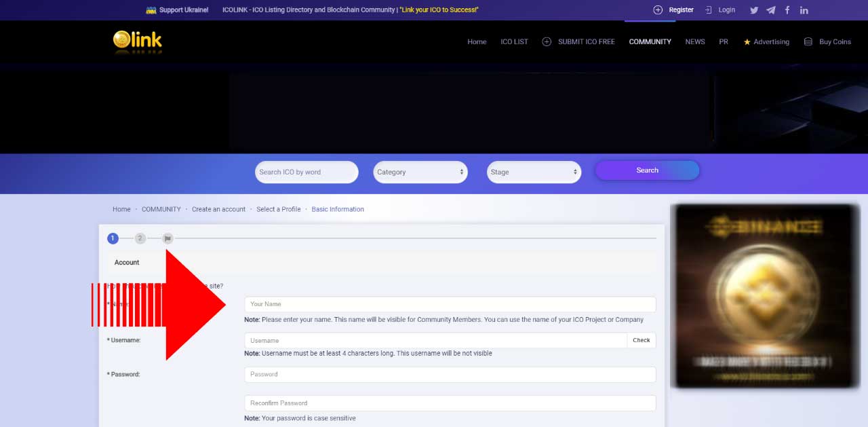Open the LinkedIn icon in the header
868x427 pixels.
[x=804, y=10]
